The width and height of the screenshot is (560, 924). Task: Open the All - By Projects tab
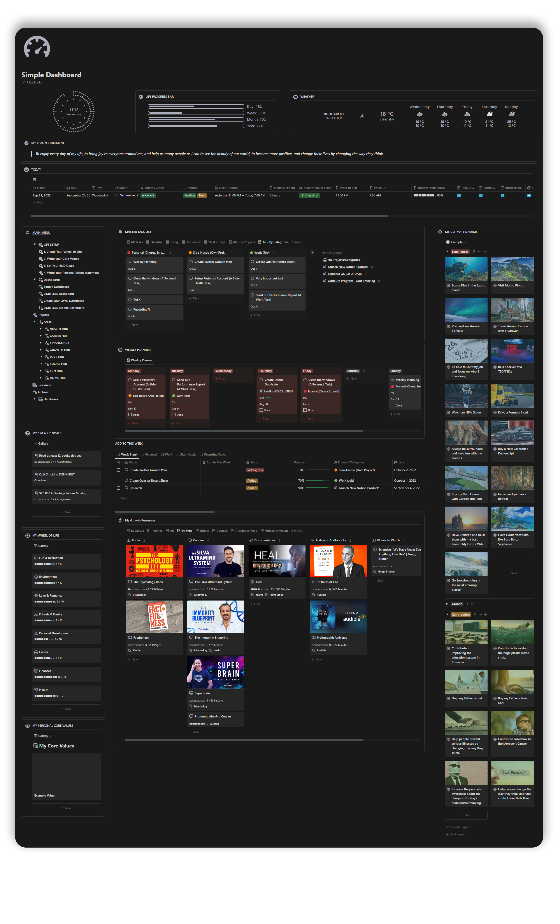pyautogui.click(x=242, y=242)
